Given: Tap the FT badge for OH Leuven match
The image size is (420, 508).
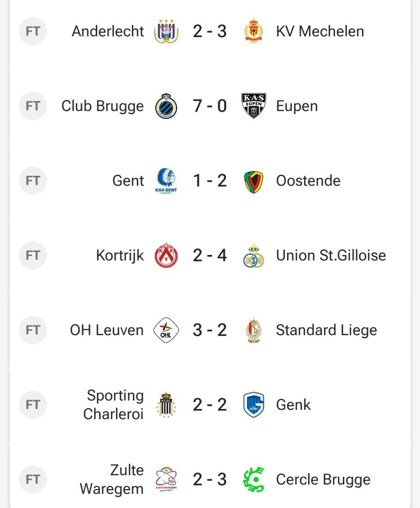Looking at the screenshot, I should [x=33, y=330].
